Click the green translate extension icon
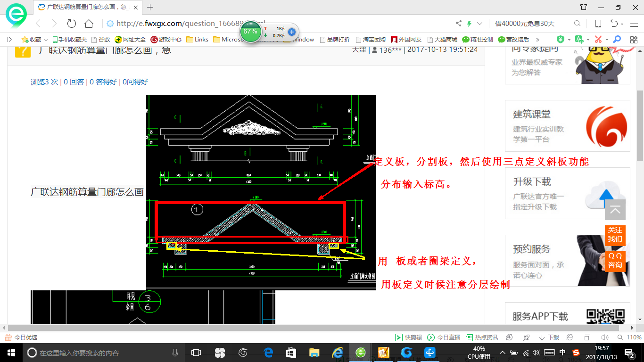Screen dimensions: 644x362 coord(579,40)
